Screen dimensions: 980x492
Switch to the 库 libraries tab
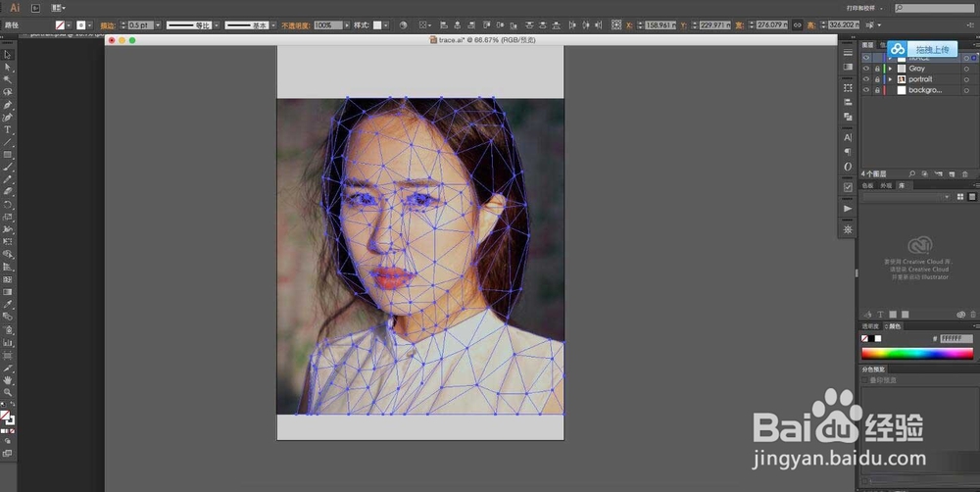click(x=902, y=185)
